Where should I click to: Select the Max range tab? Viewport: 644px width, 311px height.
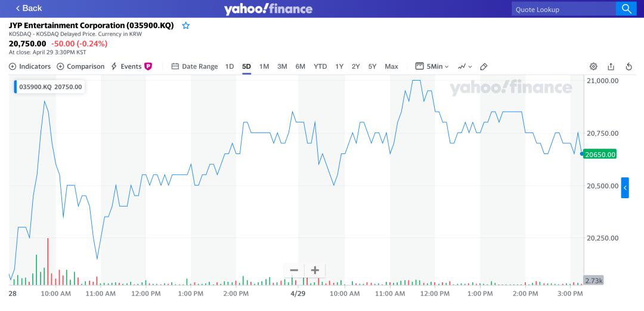pos(391,66)
